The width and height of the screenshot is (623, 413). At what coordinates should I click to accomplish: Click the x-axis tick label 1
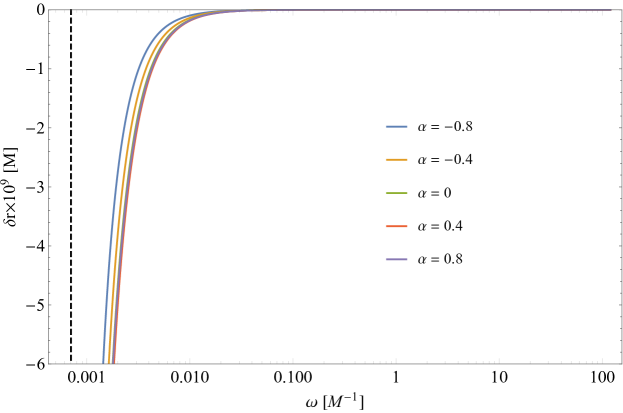coord(396,377)
